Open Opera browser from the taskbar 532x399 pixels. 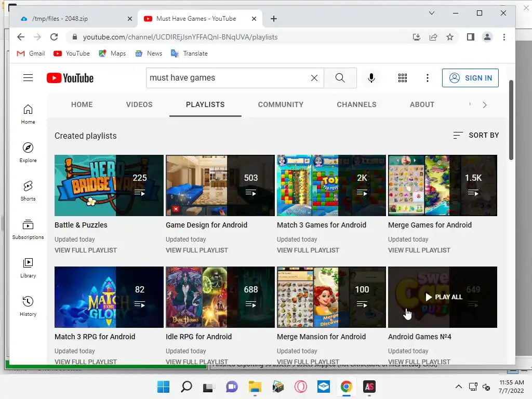coord(301,387)
